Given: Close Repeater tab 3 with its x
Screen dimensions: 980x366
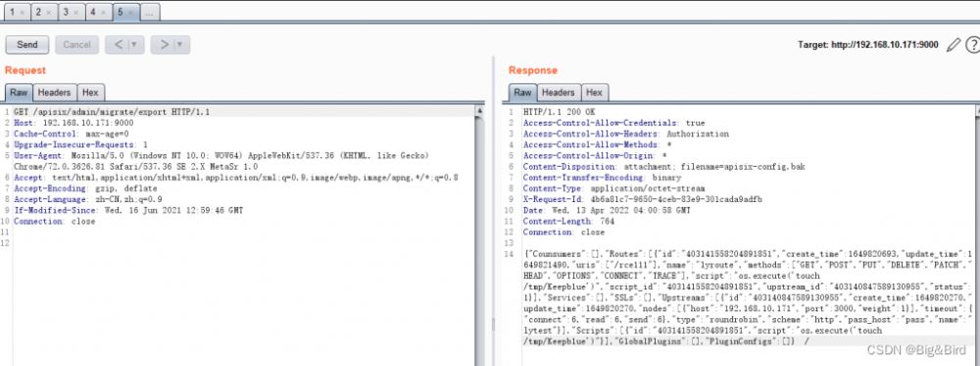Looking at the screenshot, I should 76,13.
